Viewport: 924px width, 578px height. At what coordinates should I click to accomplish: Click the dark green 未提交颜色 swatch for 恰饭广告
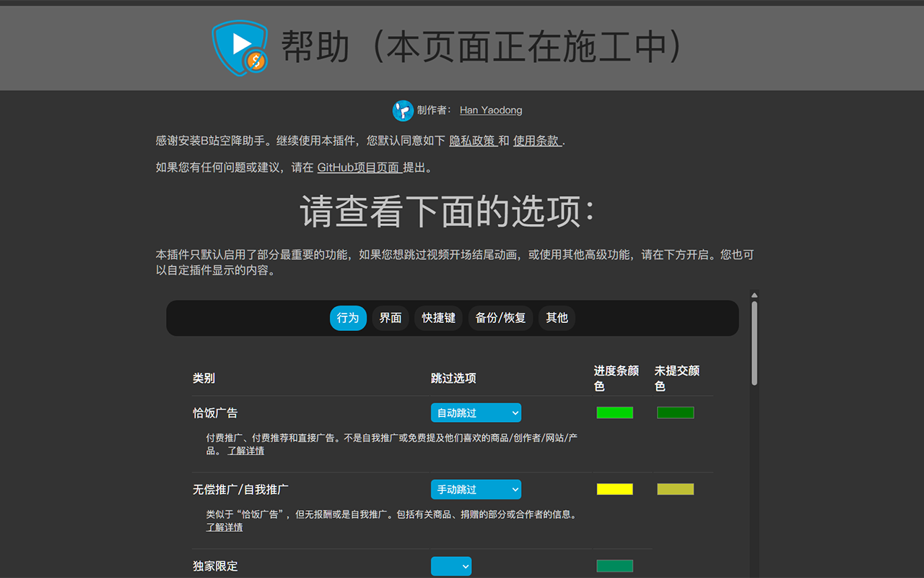pos(675,413)
